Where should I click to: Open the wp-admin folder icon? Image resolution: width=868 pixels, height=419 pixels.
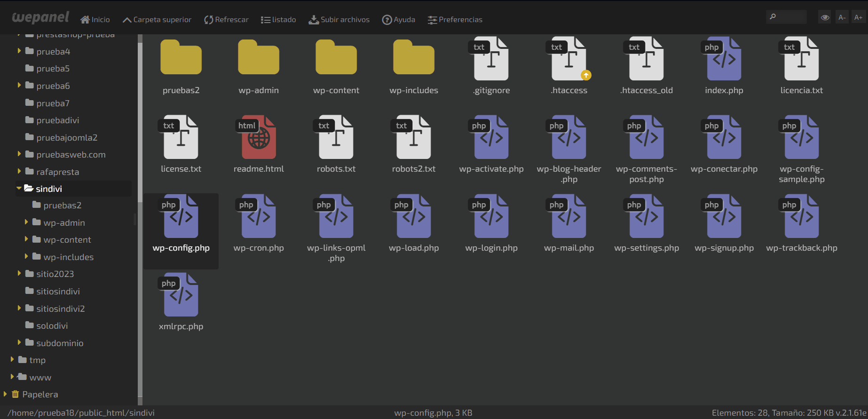258,58
